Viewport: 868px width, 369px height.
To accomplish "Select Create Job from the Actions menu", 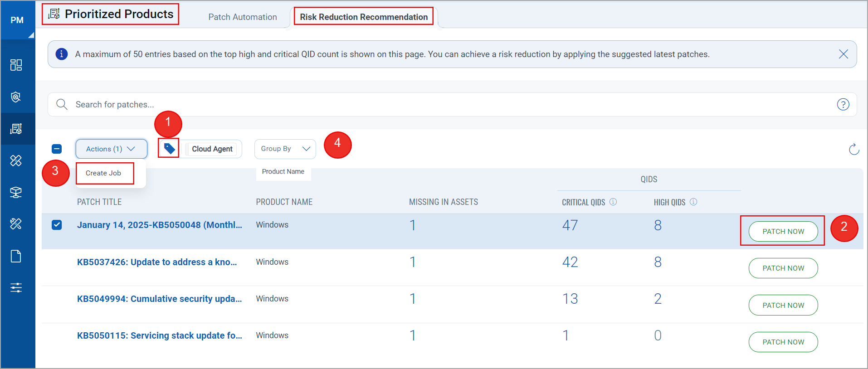I will [104, 173].
